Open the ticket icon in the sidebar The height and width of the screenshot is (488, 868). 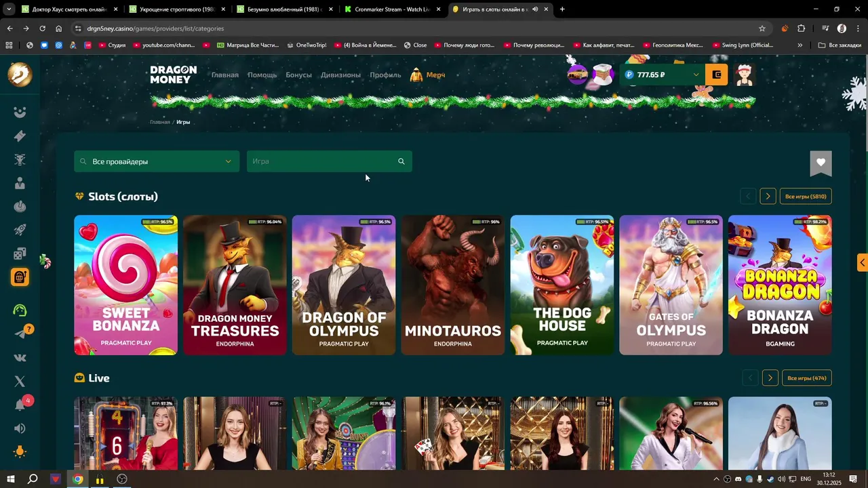[x=20, y=136]
